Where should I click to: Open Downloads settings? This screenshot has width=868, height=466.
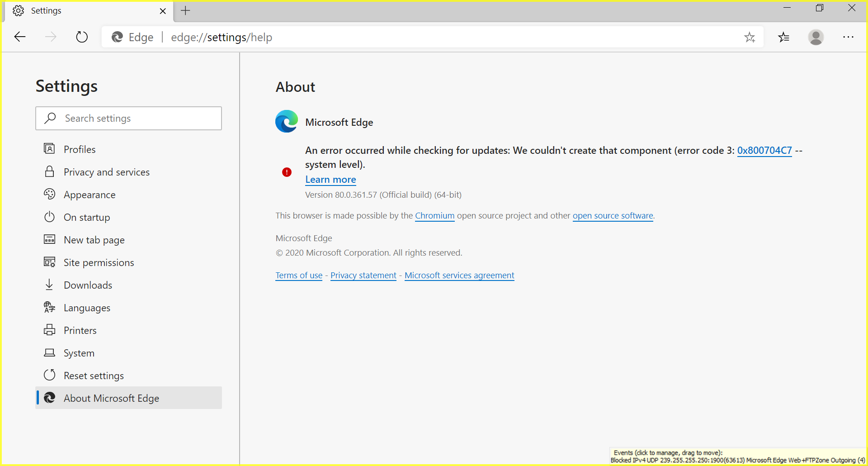[128, 285]
